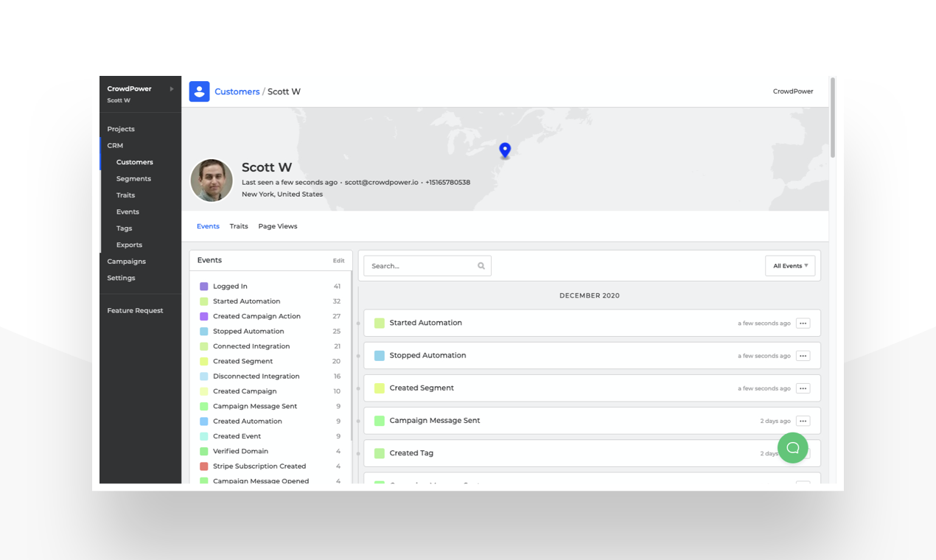936x560 pixels.
Task: Open Projects in the sidebar
Action: tap(121, 129)
